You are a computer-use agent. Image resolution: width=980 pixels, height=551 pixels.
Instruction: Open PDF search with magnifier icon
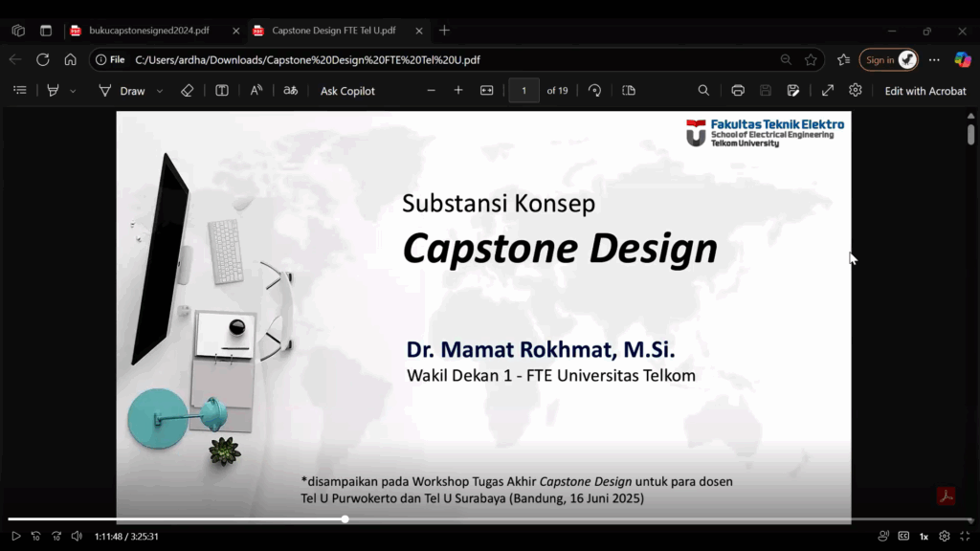[703, 91]
